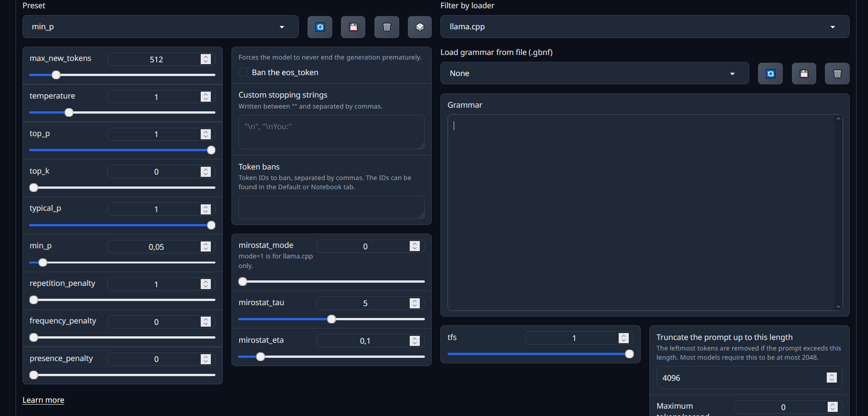Adjust the mirostat_tau slider
This screenshot has width=868, height=416.
tap(331, 319)
